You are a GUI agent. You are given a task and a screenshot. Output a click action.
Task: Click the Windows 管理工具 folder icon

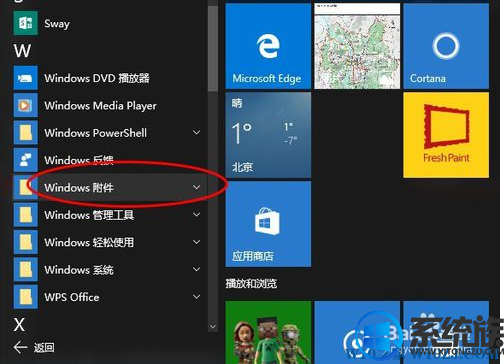click(25, 215)
